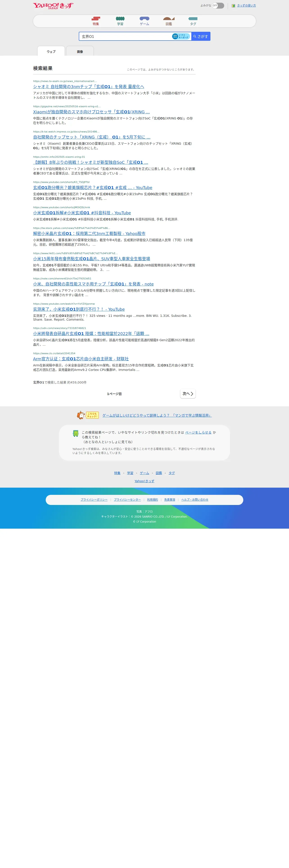Open the footer ゲーム link

[x=144, y=473]
